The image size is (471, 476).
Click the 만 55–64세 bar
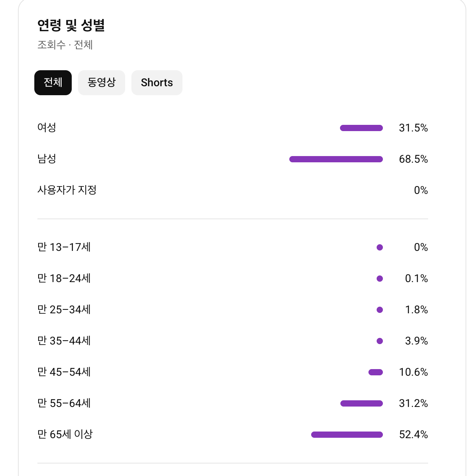click(361, 403)
